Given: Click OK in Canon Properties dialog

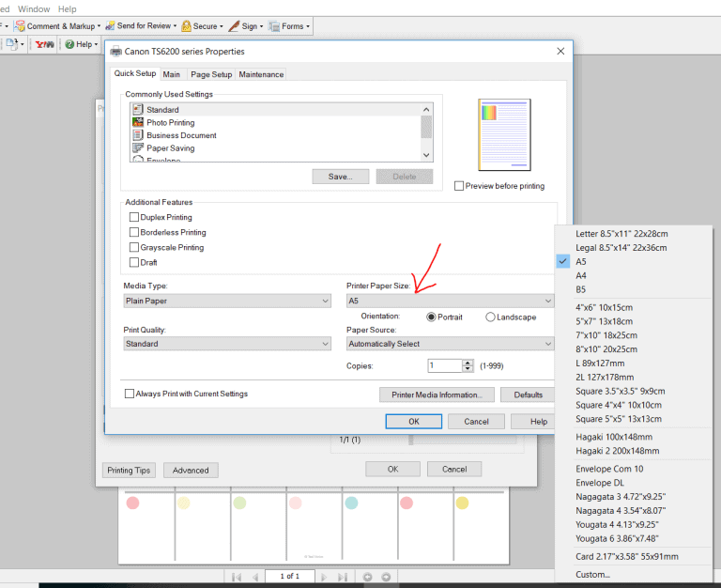Looking at the screenshot, I should point(413,422).
